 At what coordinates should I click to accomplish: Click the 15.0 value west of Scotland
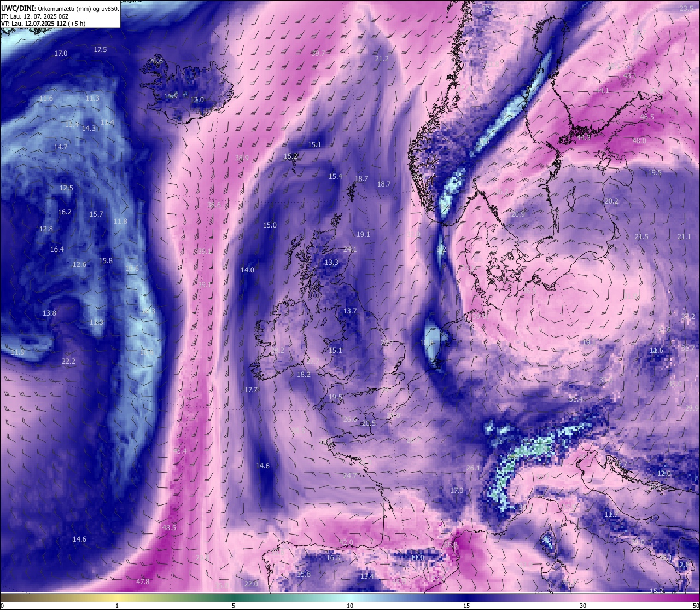[x=270, y=225]
